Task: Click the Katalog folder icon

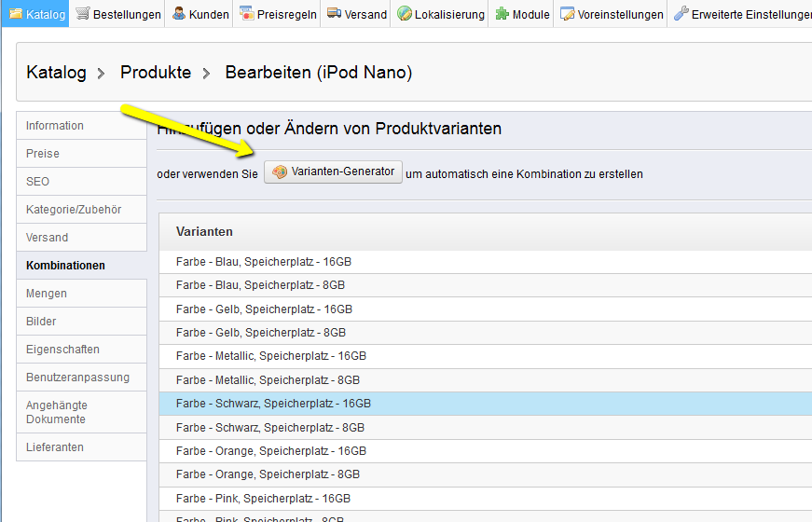Action: [x=16, y=13]
